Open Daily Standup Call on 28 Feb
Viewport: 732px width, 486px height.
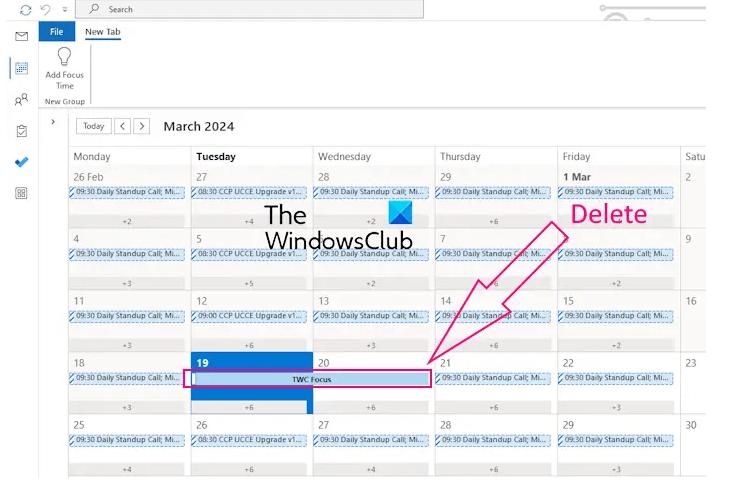371,192
